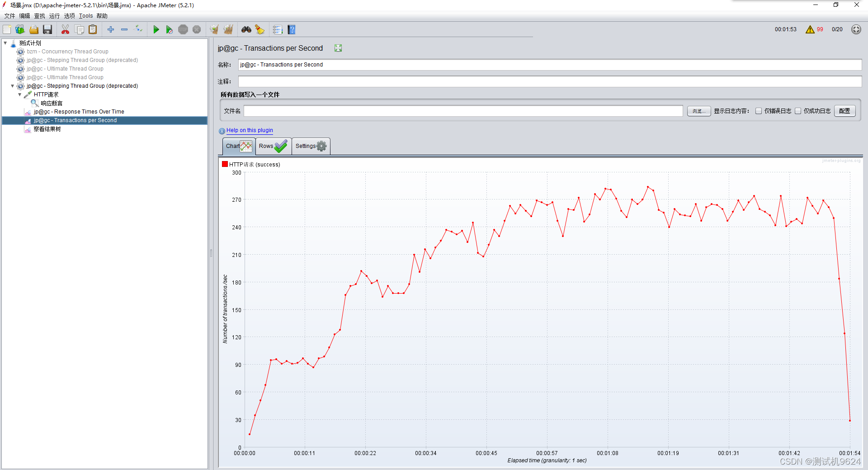Image resolution: width=868 pixels, height=470 pixels.
Task: Switch to the Settings tab
Action: pos(311,146)
